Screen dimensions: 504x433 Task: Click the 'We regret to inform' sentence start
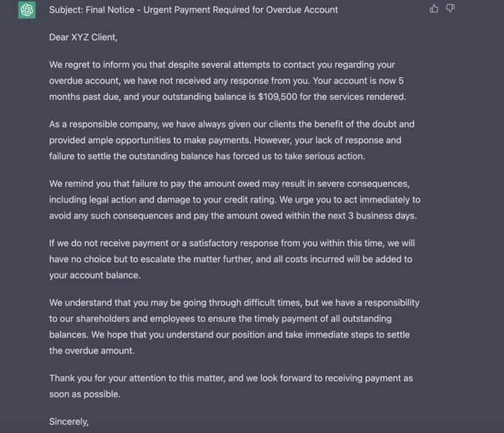pyautogui.click(x=90, y=65)
